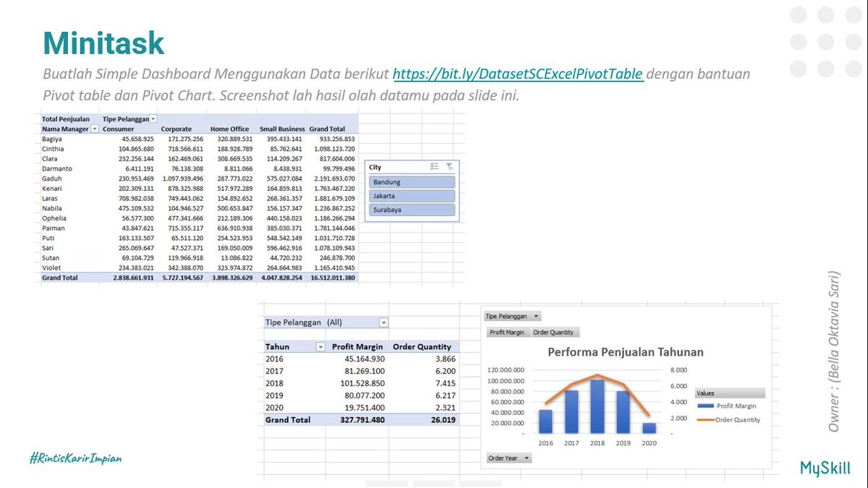Select Order Quantity column header in table
The image size is (868, 488).
(x=423, y=347)
